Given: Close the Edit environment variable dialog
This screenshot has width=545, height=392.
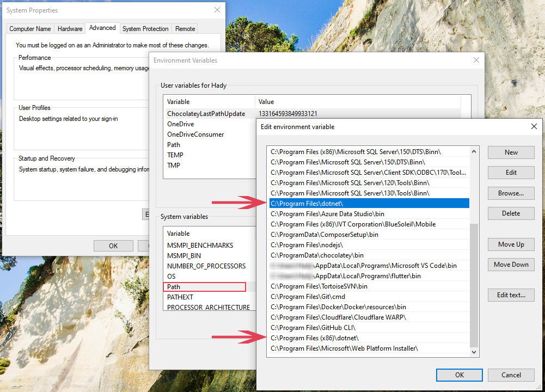Looking at the screenshot, I should (x=534, y=126).
